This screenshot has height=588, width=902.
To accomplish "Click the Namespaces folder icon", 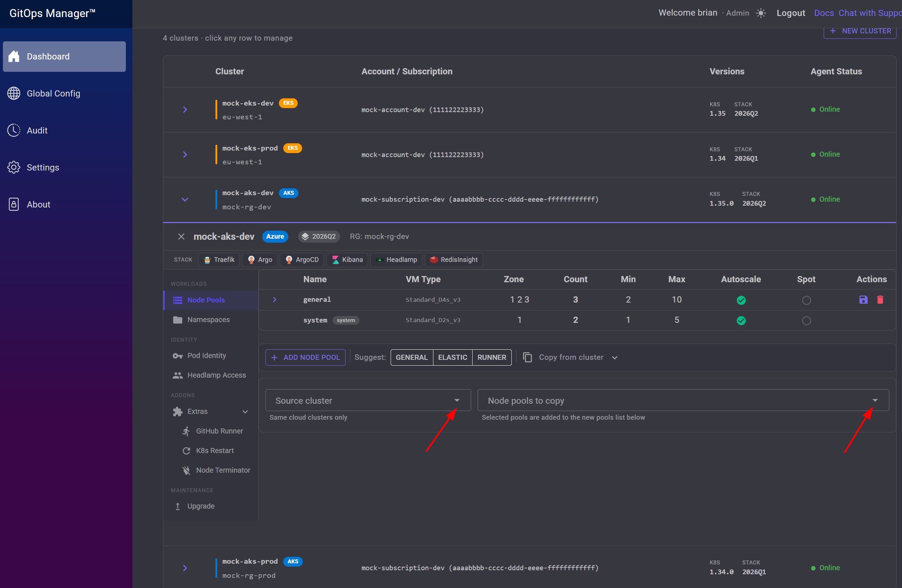I will pos(177,320).
